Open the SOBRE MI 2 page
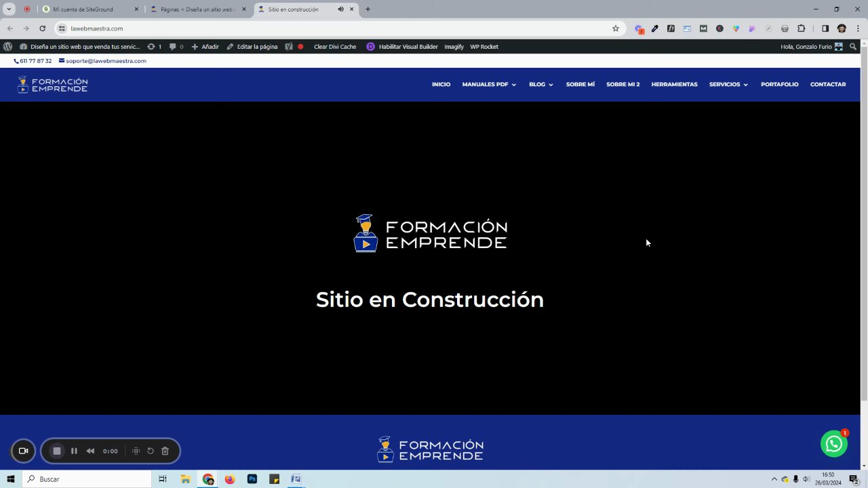This screenshot has height=488, width=868. click(x=623, y=85)
